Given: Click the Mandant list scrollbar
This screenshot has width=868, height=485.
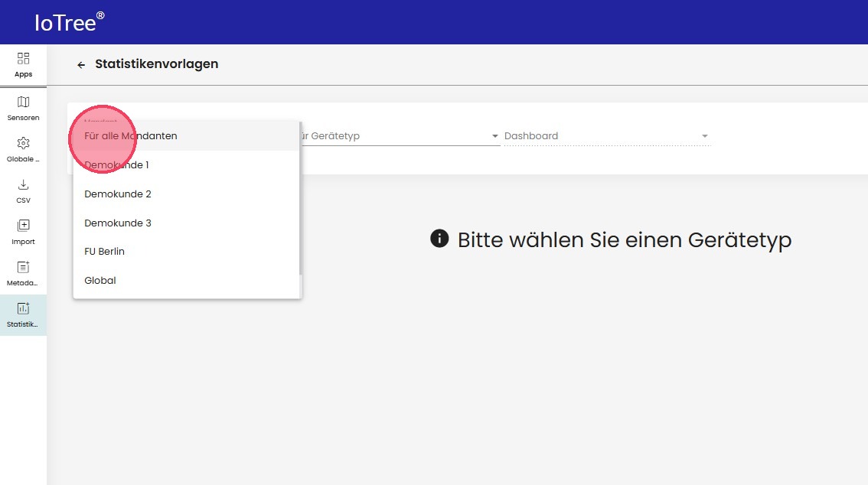Looking at the screenshot, I should [300, 199].
